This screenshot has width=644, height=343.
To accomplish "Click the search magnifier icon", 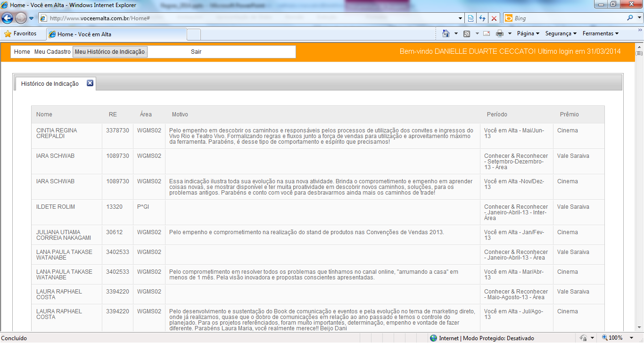I will pos(630,18).
